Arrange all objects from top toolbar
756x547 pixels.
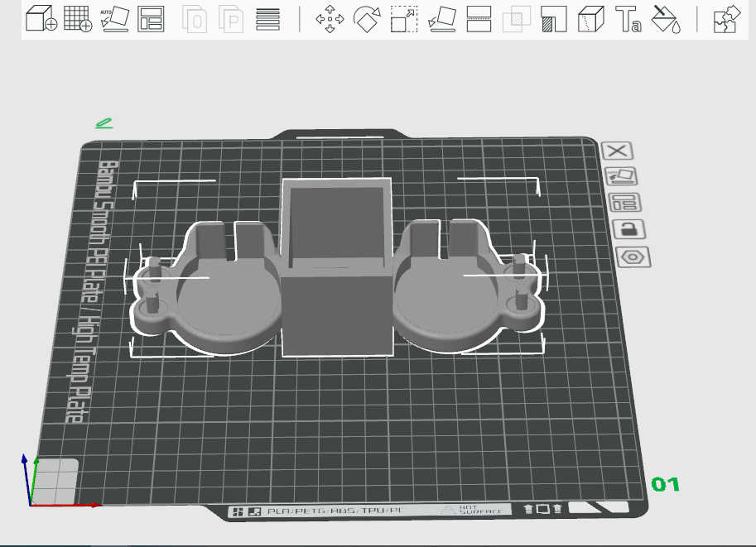click(151, 19)
